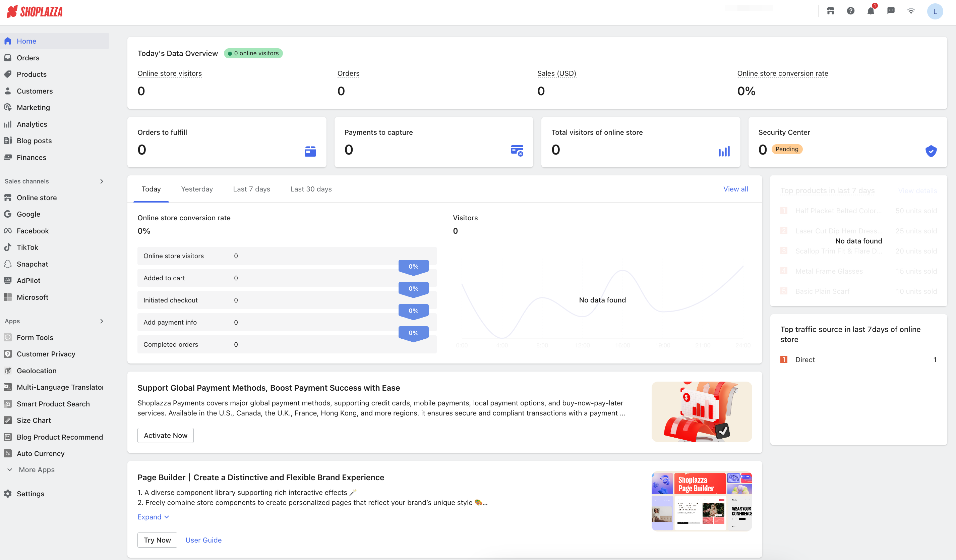Switch to the Last 30 days tab
This screenshot has width=956, height=560.
(311, 188)
